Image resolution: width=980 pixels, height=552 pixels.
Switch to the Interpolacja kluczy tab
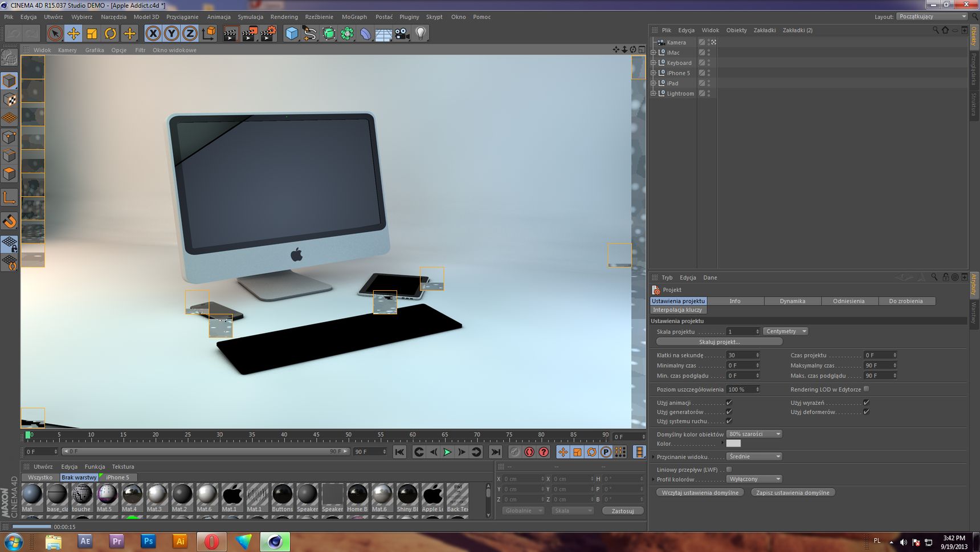(x=678, y=310)
